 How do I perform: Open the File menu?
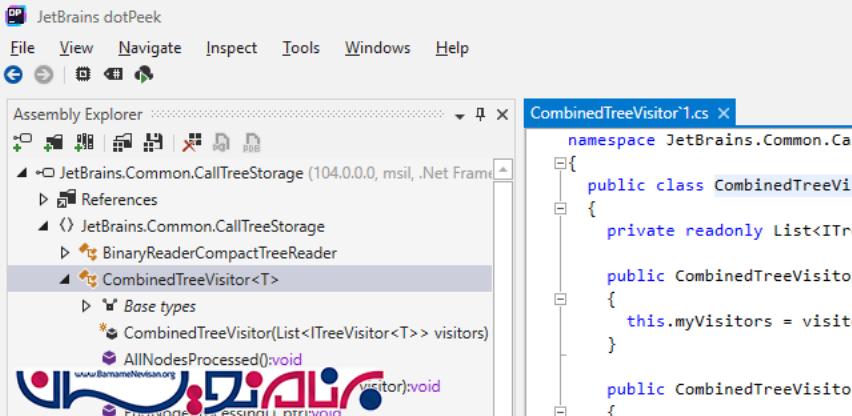(x=23, y=48)
